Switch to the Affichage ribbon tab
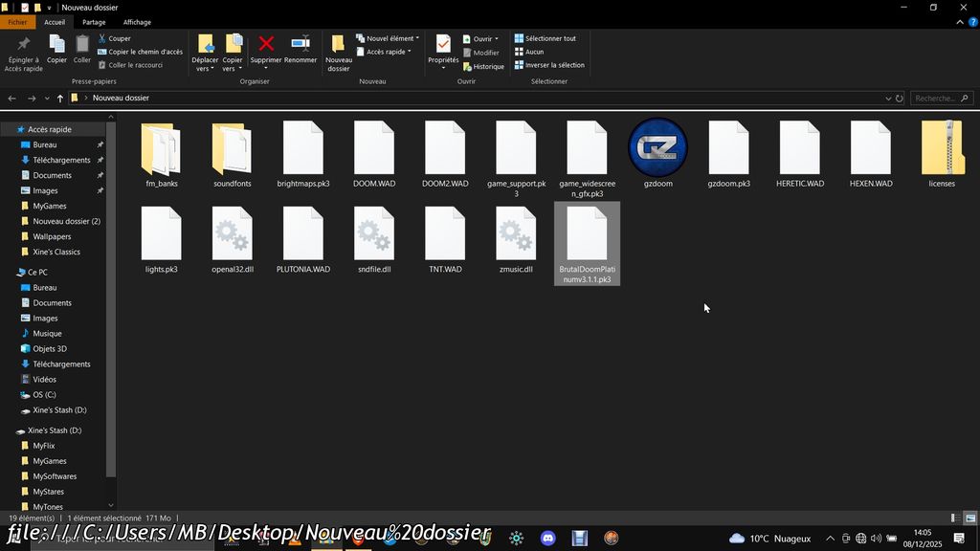Viewport: 980px width, 551px height. point(137,22)
